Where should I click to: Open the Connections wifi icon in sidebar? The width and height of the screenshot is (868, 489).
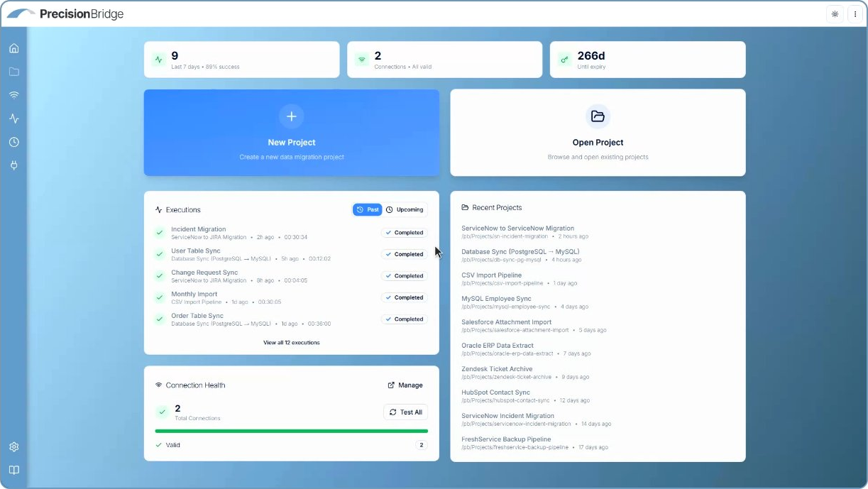[14, 95]
